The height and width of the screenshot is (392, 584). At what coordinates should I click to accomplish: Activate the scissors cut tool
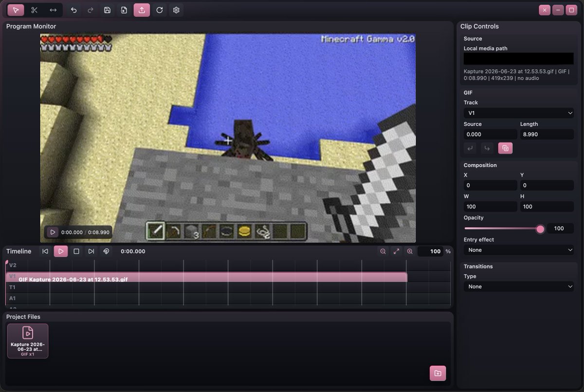pos(34,10)
